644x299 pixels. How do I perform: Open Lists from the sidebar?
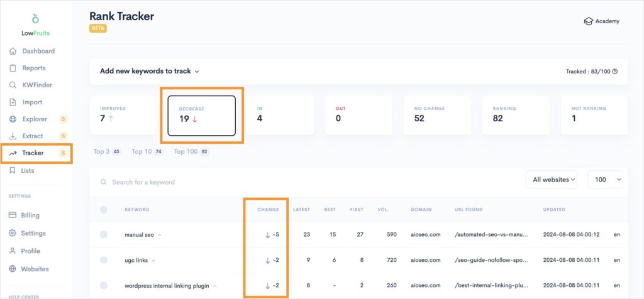tap(28, 170)
